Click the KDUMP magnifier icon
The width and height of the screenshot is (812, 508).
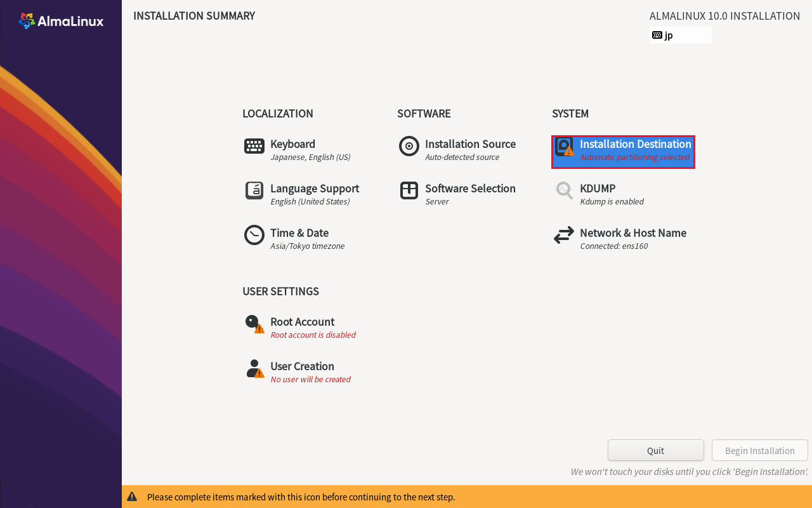564,190
